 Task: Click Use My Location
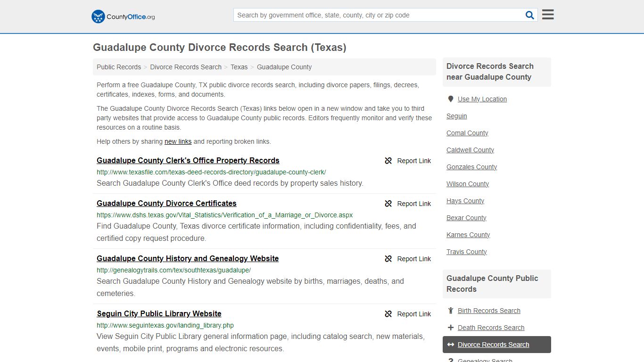482,99
